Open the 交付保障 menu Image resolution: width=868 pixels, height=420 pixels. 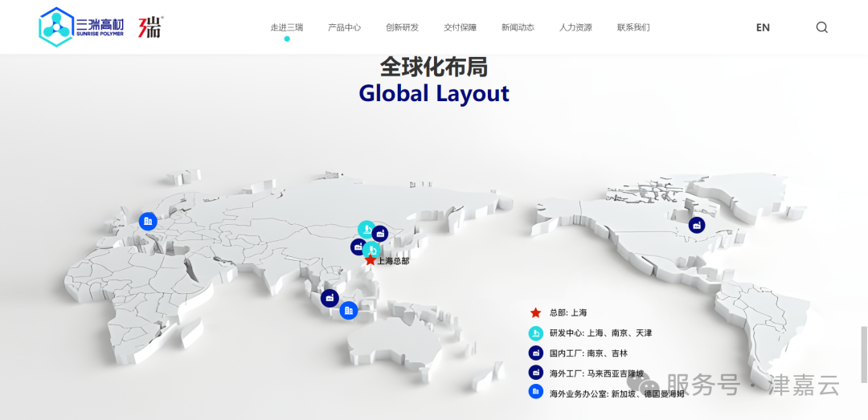pos(460,27)
